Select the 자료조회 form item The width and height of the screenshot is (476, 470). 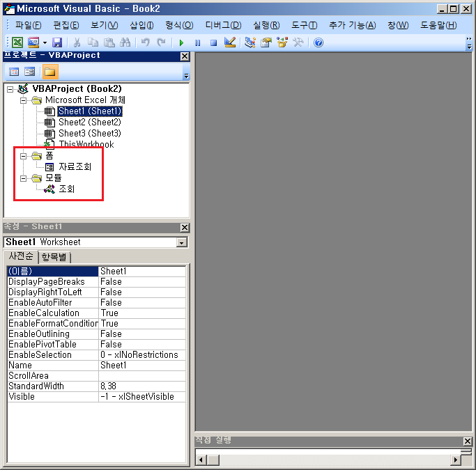tap(75, 167)
